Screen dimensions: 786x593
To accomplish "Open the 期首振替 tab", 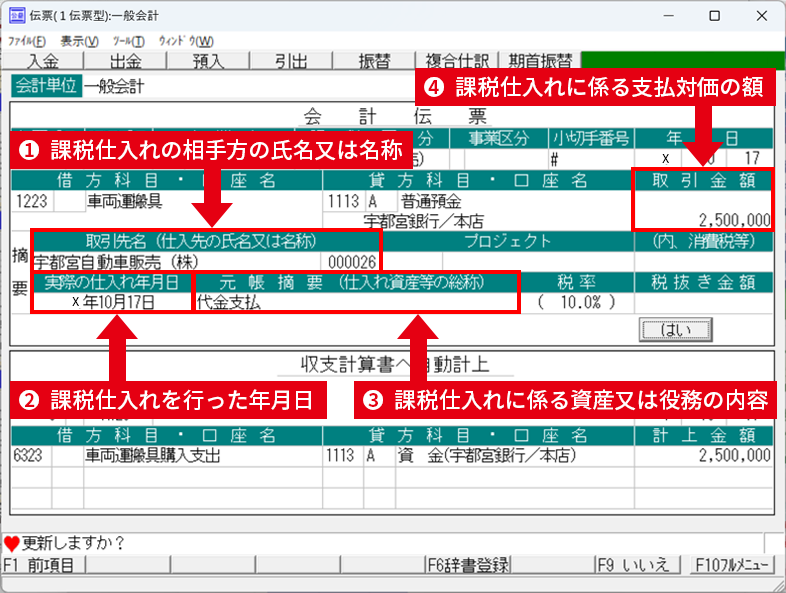I will pyautogui.click(x=540, y=61).
